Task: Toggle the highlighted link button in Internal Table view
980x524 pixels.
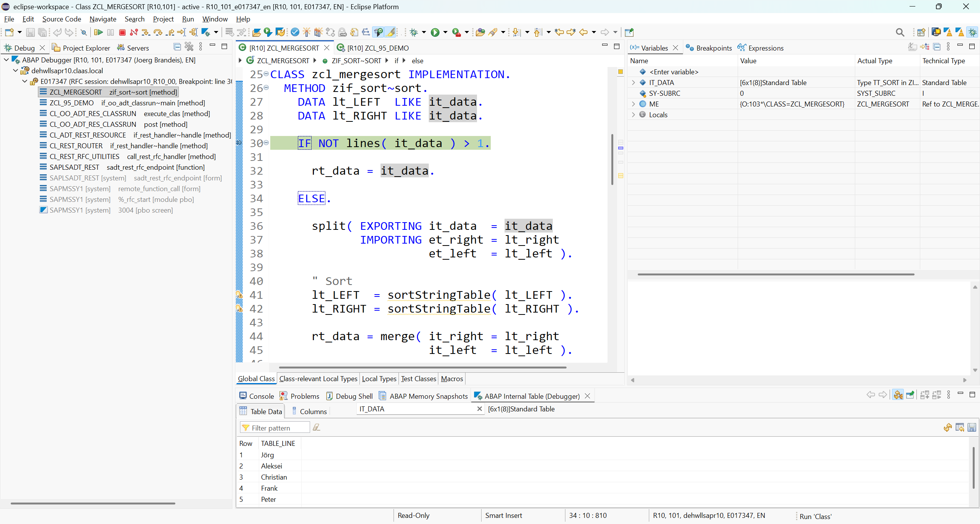Action: pyautogui.click(x=898, y=395)
